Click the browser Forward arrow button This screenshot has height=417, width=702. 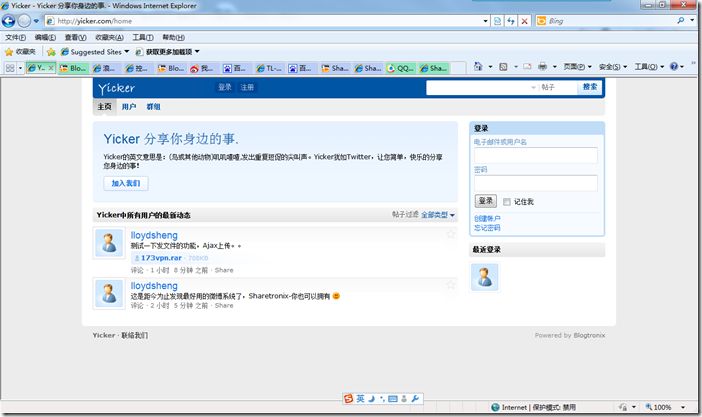tap(24, 21)
